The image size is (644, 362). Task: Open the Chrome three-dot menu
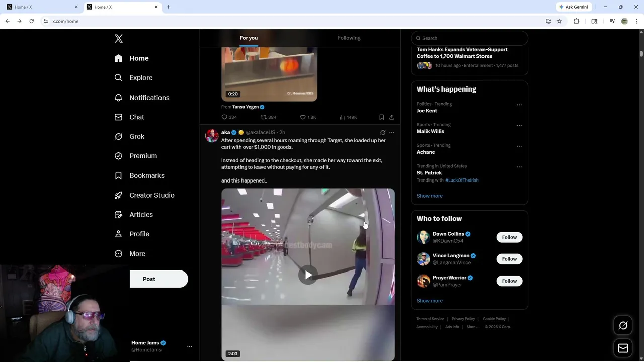coord(637,21)
